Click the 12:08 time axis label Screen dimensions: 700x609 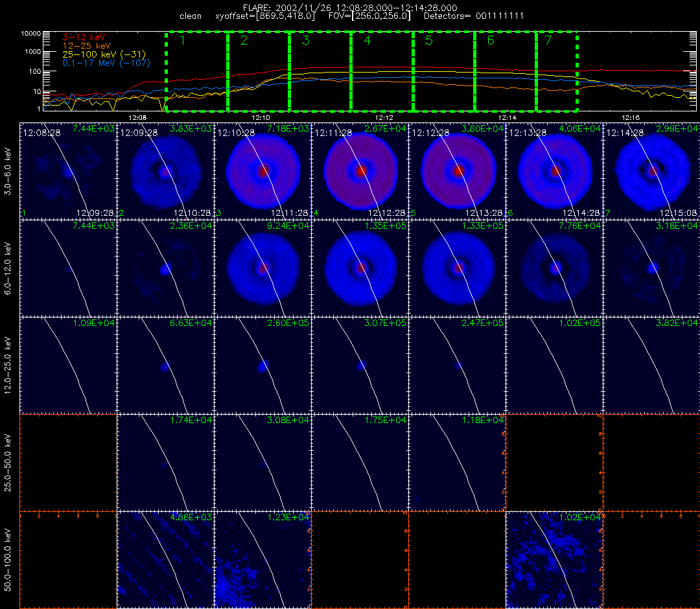click(x=137, y=118)
